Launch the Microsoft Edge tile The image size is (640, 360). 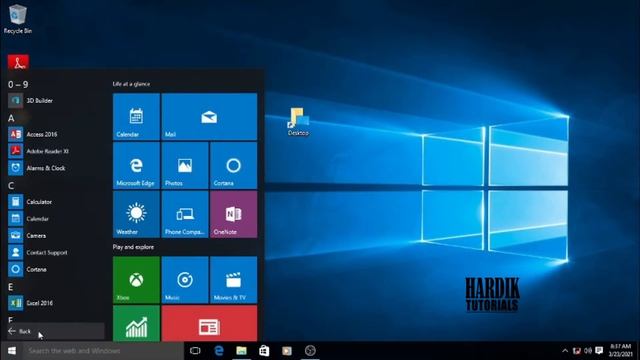136,165
